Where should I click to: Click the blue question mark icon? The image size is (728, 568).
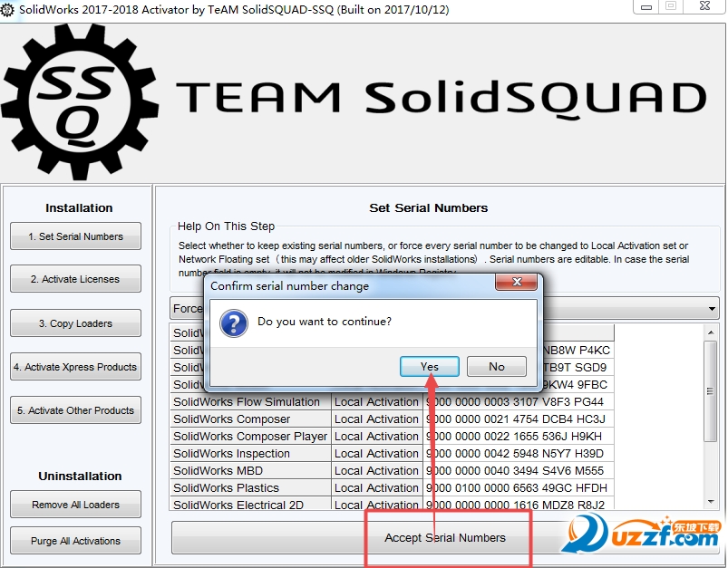[x=234, y=323]
